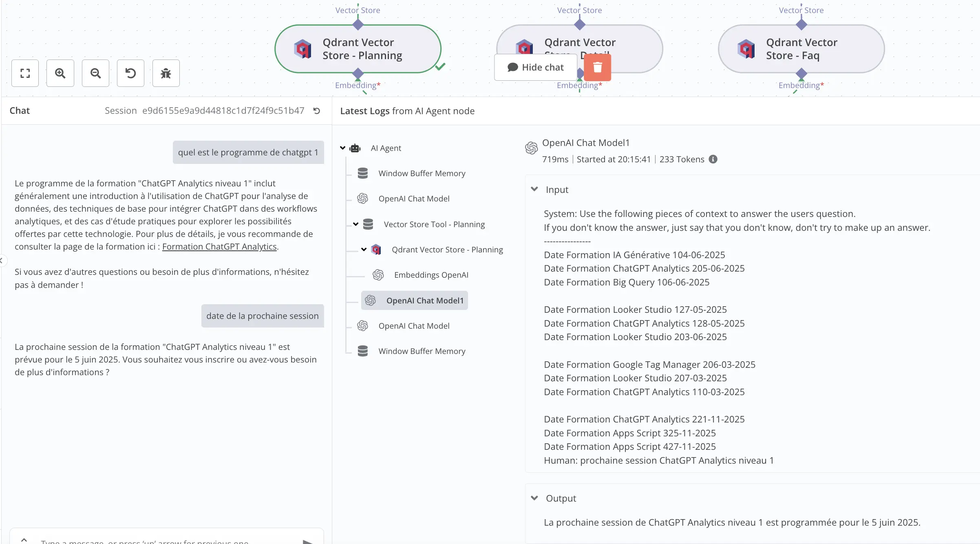
Task: Select the Qdrant Vector Store - Faq node
Action: pos(801,49)
